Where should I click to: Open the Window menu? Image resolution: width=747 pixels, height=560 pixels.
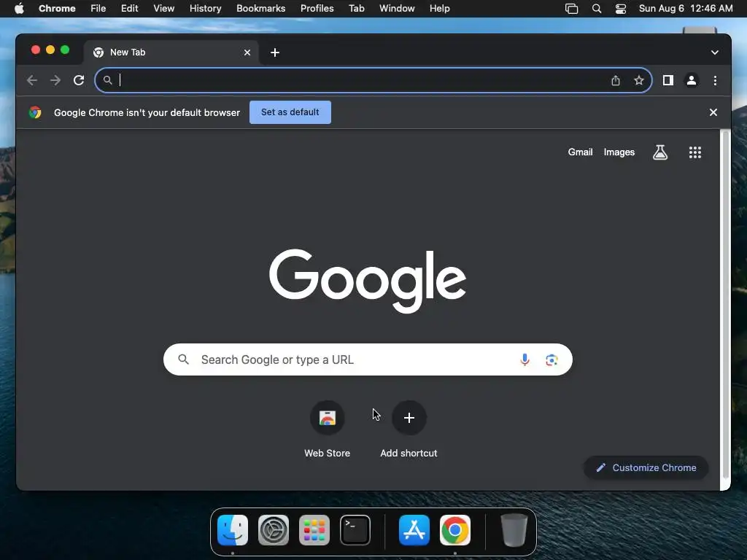[397, 9]
